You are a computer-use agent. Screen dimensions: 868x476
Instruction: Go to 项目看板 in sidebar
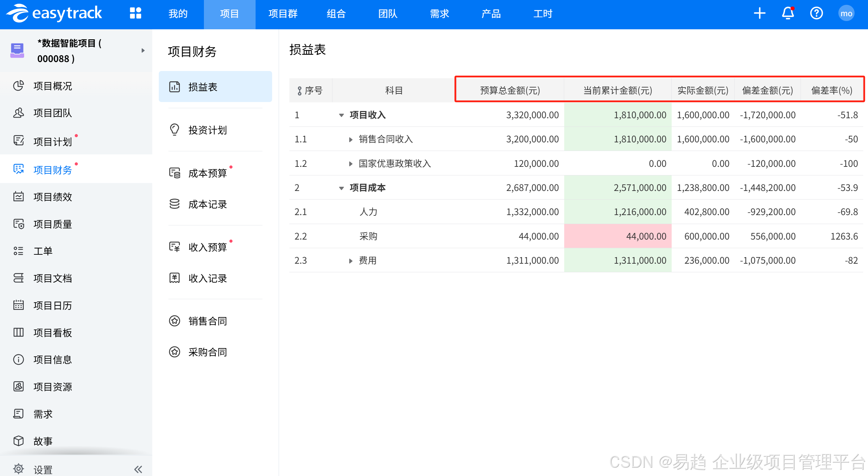click(x=52, y=333)
